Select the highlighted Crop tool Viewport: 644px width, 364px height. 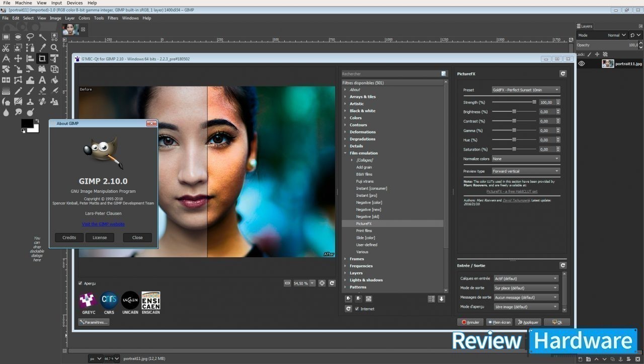click(x=42, y=58)
